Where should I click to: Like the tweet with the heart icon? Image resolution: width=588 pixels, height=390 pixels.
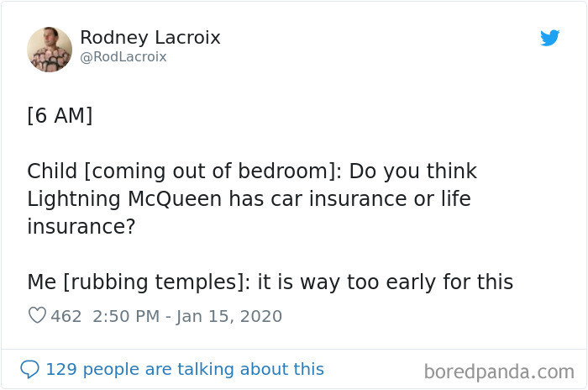pos(37,316)
